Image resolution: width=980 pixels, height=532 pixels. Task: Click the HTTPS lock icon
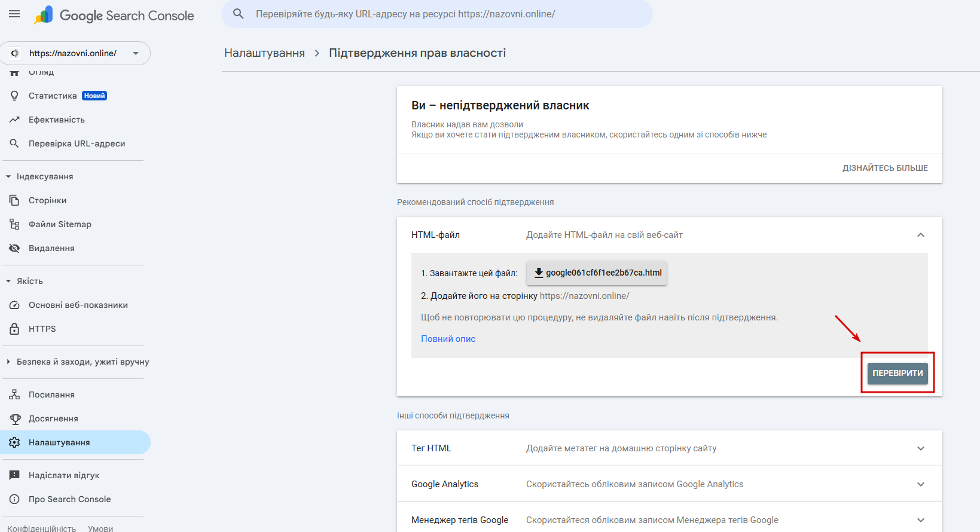coord(14,329)
